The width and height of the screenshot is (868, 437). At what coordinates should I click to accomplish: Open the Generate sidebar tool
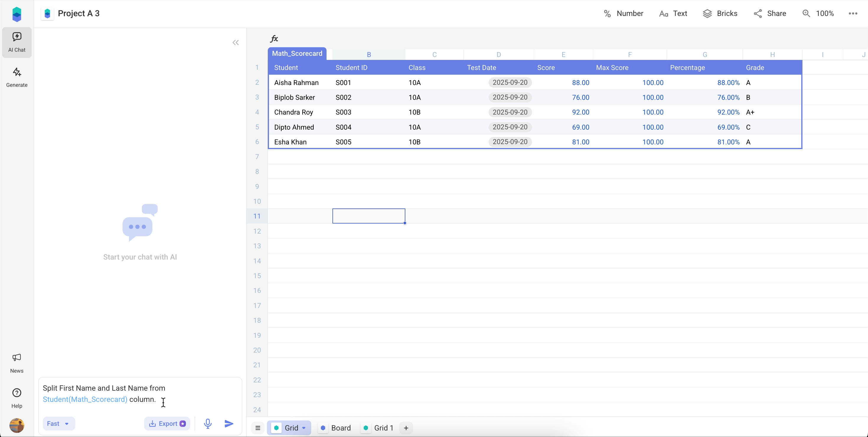tap(17, 77)
